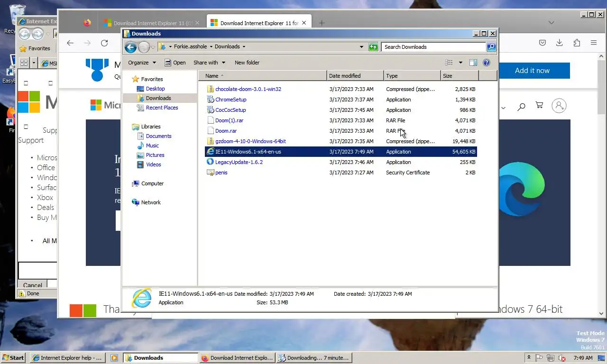Viewport: 607px width, 364px height.
Task: Expand the address bar history dropdown
Action: (361, 47)
